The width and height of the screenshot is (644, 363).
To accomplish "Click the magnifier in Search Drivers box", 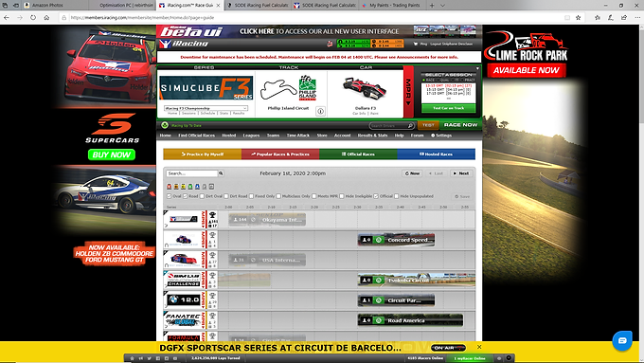I will (410, 125).
